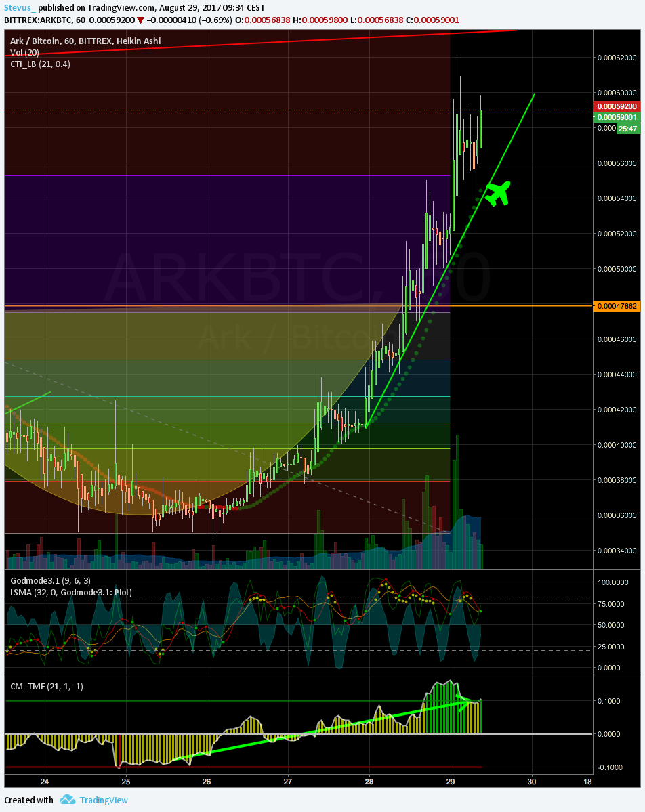Click the 25:47 countdown timer label
645x812 pixels.
point(628,129)
